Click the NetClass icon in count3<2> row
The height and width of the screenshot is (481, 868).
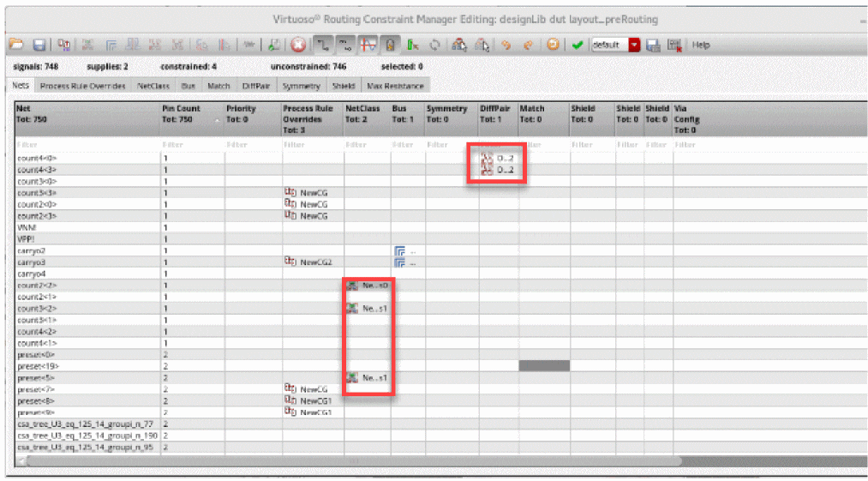click(352, 308)
